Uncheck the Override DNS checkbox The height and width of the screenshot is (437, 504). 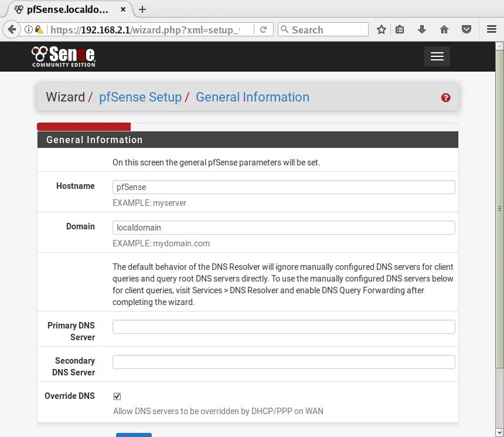[117, 396]
